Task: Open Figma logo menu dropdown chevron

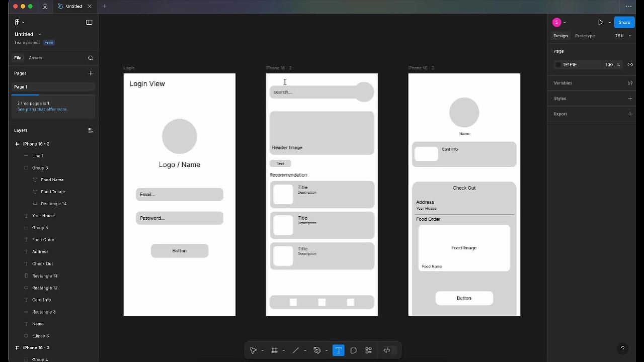Action: click(23, 23)
